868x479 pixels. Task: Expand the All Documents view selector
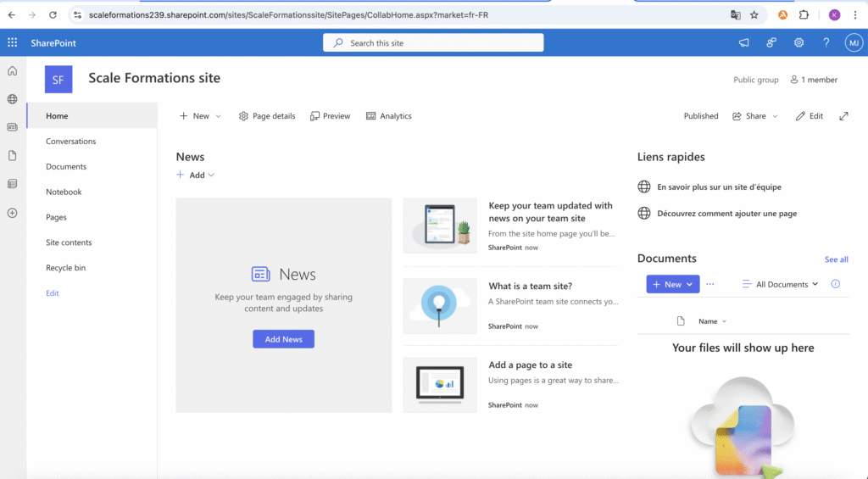tap(780, 284)
